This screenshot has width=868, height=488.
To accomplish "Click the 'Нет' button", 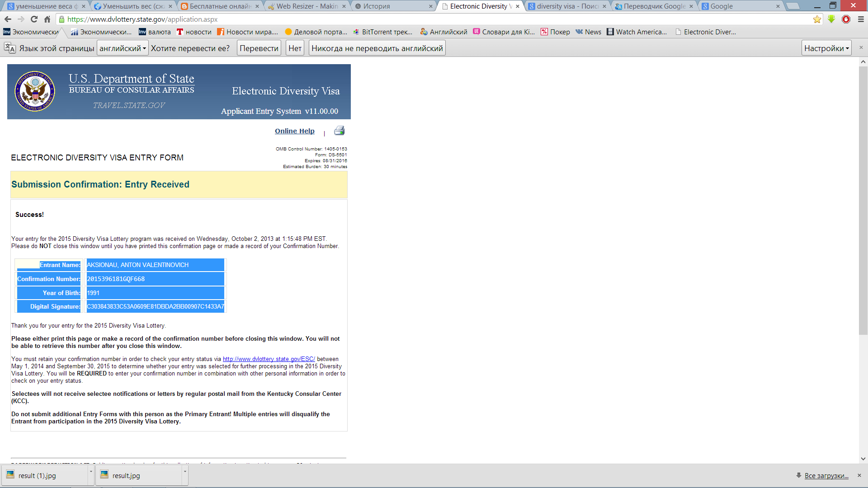I will [x=295, y=48].
